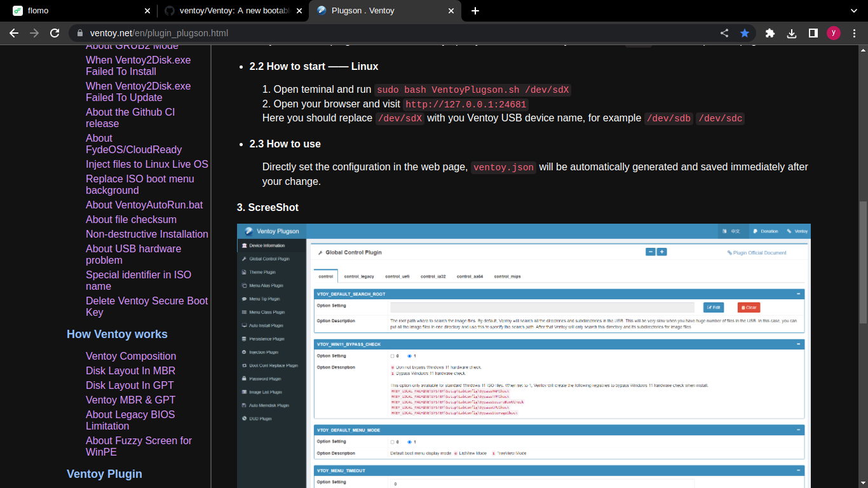Open 'About the Github CI release' link

130,118
